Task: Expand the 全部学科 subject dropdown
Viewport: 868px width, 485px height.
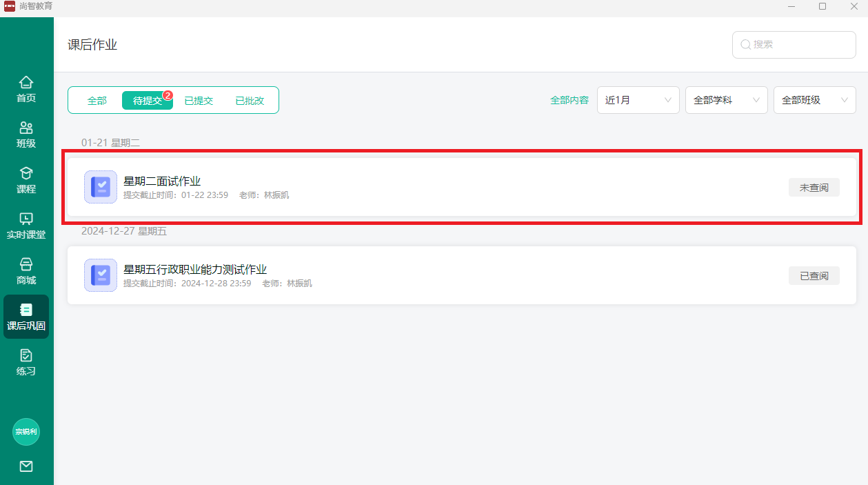Action: pos(726,100)
